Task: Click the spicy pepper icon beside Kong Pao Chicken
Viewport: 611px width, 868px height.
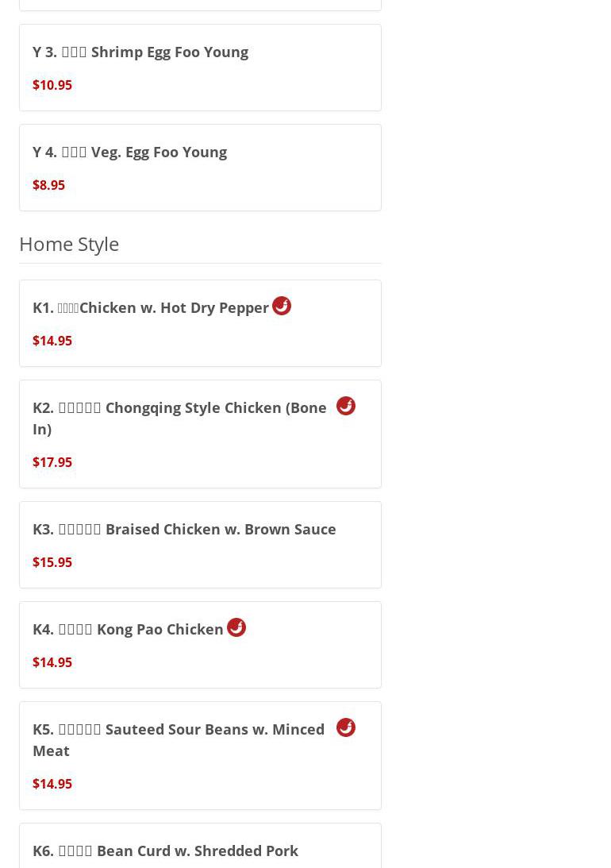Action: pos(236,627)
